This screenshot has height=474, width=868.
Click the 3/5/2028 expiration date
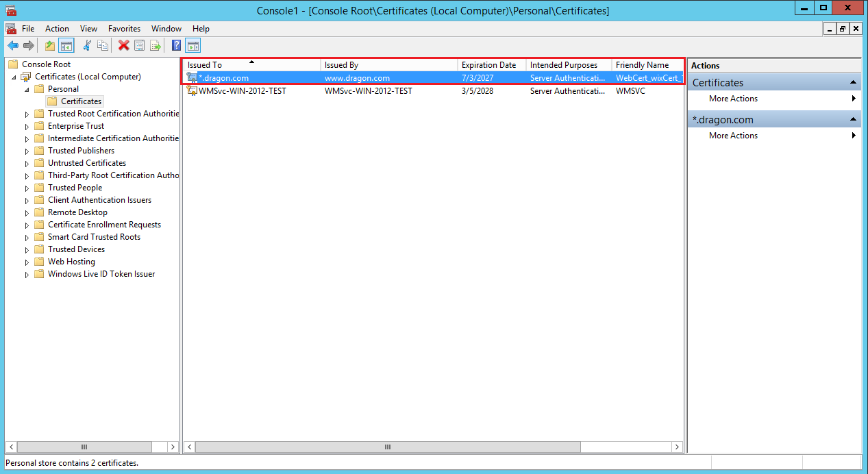point(478,90)
